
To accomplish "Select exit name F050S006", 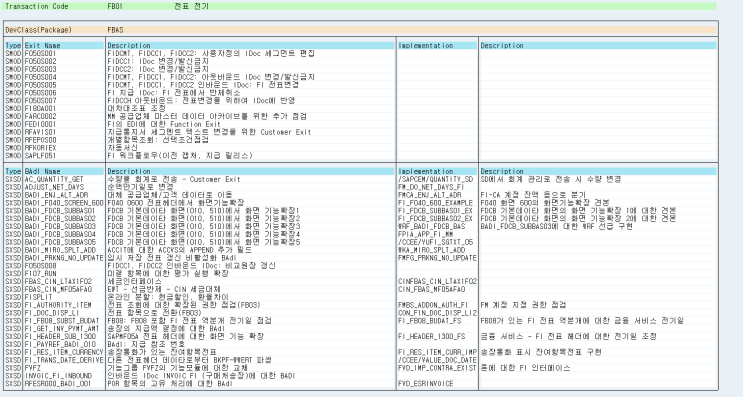I will [40, 93].
